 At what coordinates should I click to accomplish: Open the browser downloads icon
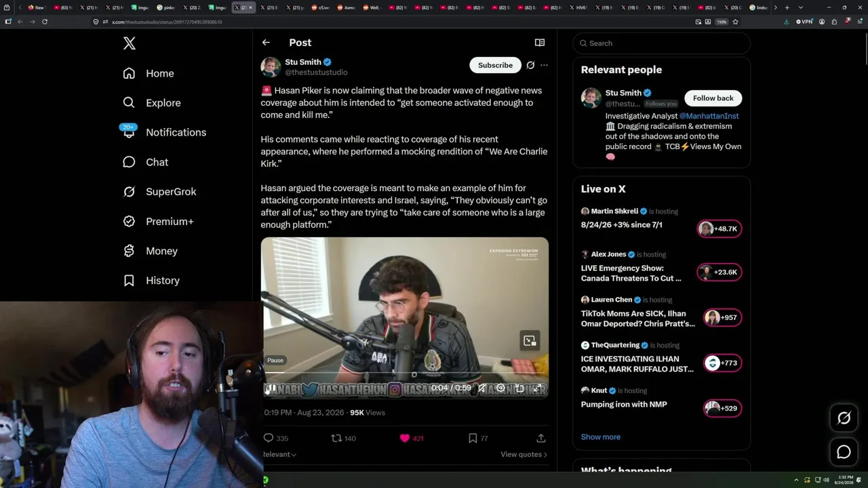(786, 22)
